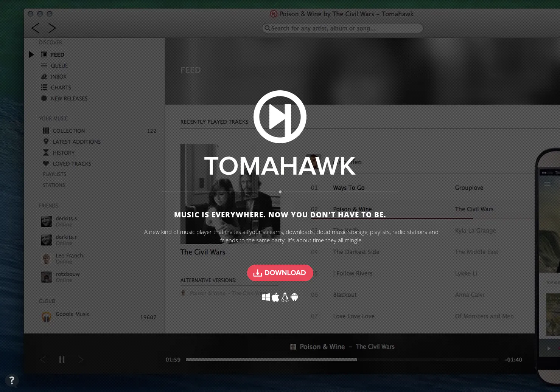Select the Apple platform icon
Image resolution: width=560 pixels, height=392 pixels.
tap(275, 297)
